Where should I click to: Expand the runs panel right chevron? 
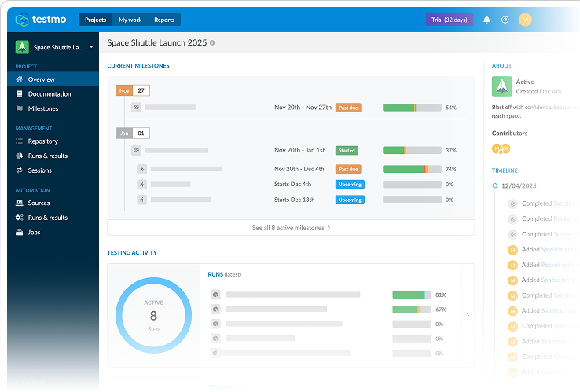coord(468,316)
